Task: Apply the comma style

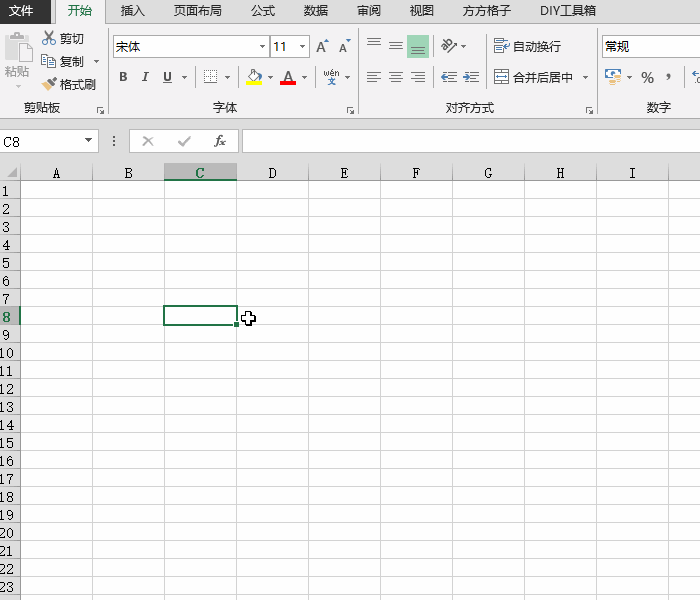Action: (668, 77)
